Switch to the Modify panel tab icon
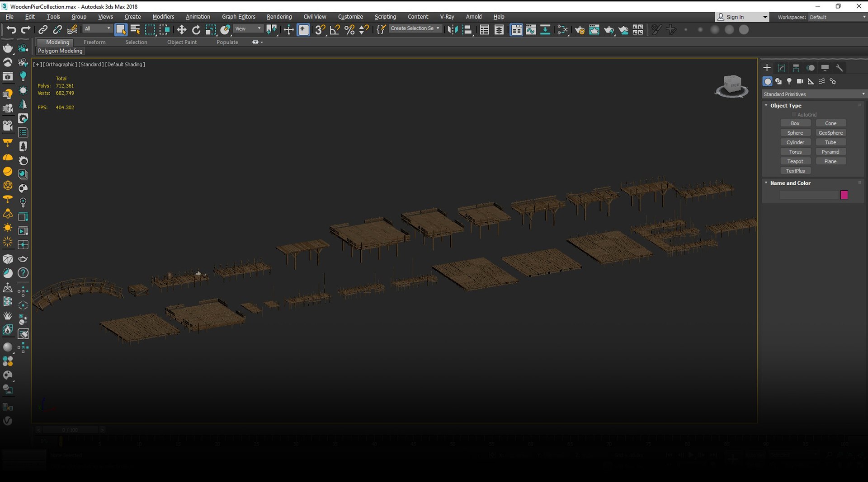Viewport: 868px width, 482px height. pos(781,68)
